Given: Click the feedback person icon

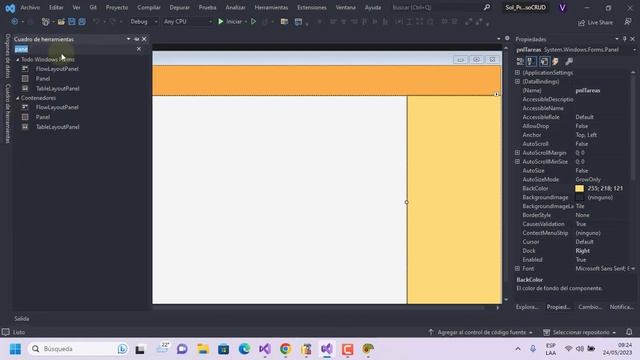Looking at the screenshot, I should click(x=628, y=22).
